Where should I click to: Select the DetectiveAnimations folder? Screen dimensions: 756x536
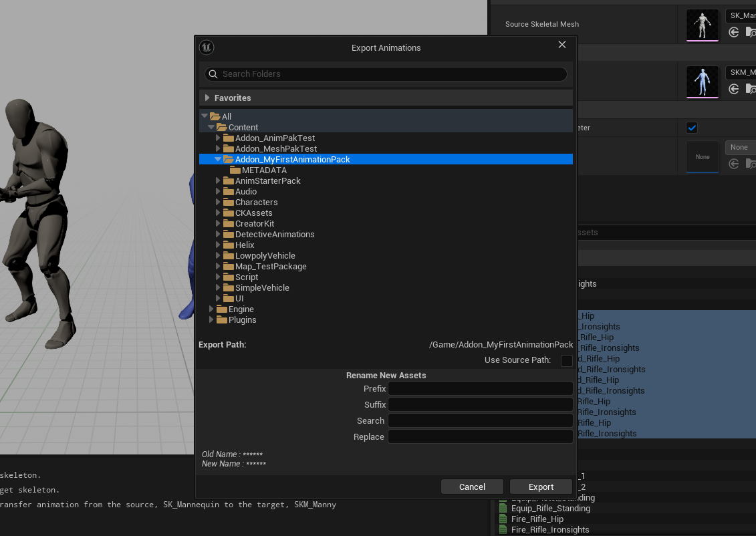point(274,235)
